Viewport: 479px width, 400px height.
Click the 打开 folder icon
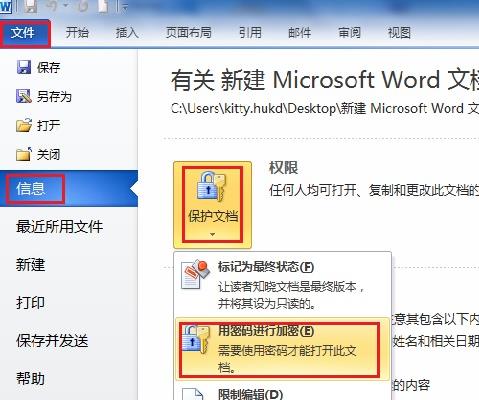pyautogui.click(x=24, y=125)
